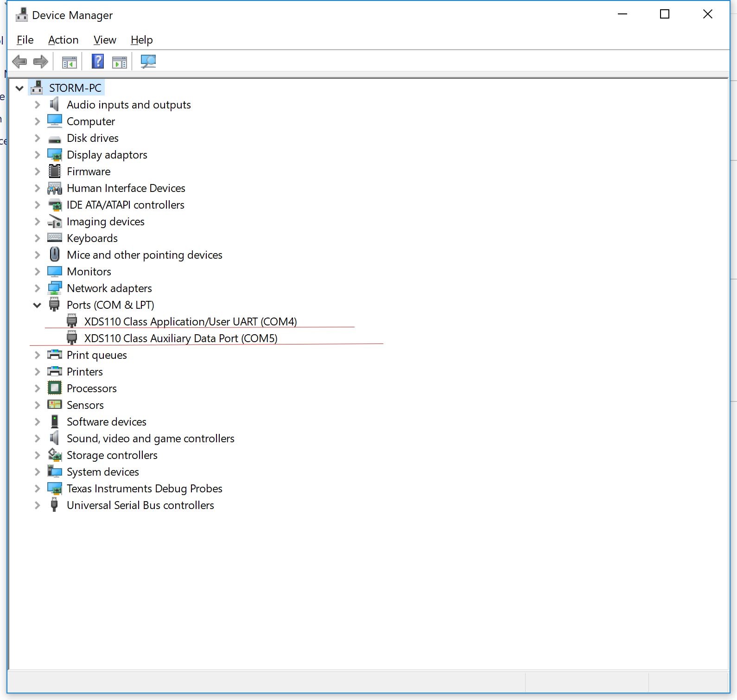The image size is (737, 700).
Task: Open the Help menu
Action: pos(141,40)
